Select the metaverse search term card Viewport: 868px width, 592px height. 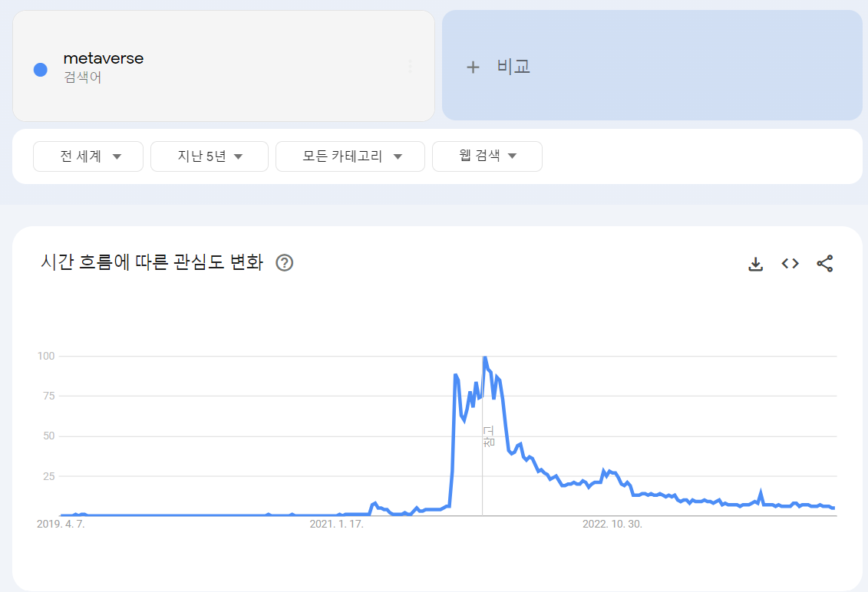[x=223, y=65]
